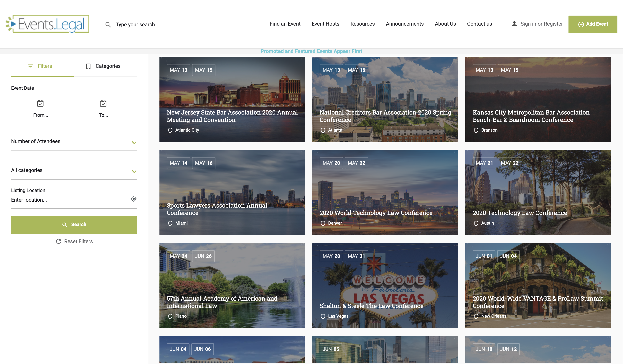Switch to the Categories tab

pyautogui.click(x=105, y=66)
